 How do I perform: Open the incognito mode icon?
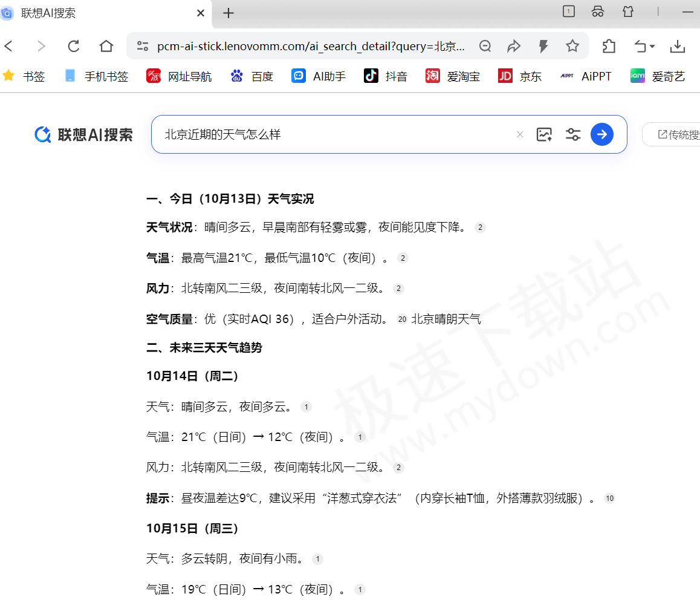pyautogui.click(x=597, y=11)
